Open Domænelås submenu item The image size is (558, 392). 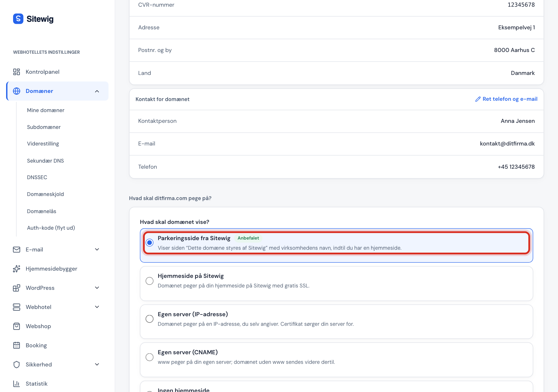(x=42, y=211)
